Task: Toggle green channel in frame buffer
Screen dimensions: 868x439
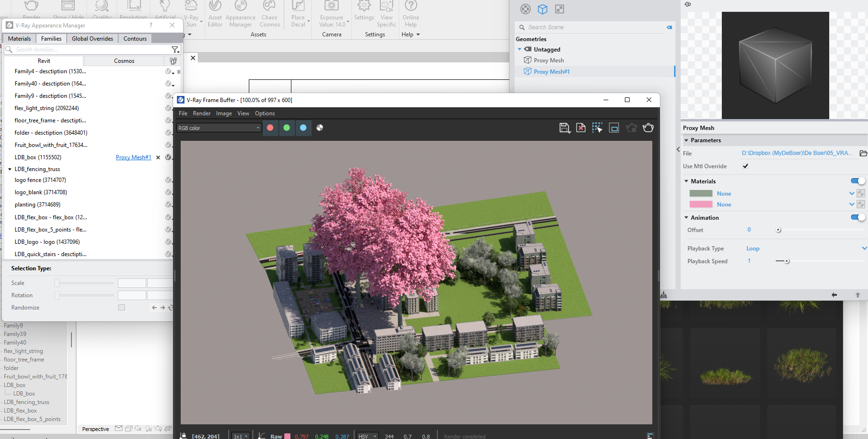Action: 287,128
